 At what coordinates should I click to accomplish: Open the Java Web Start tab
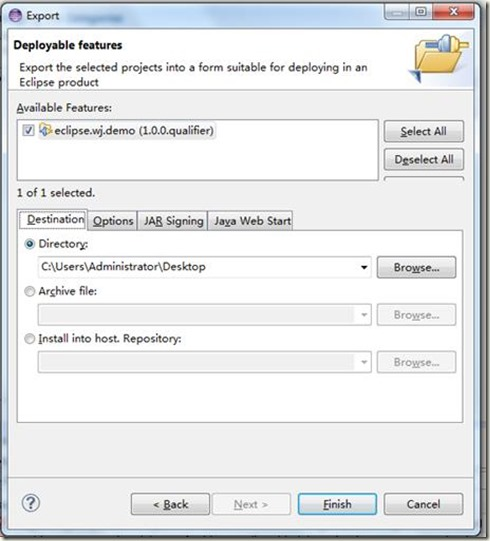(252, 221)
